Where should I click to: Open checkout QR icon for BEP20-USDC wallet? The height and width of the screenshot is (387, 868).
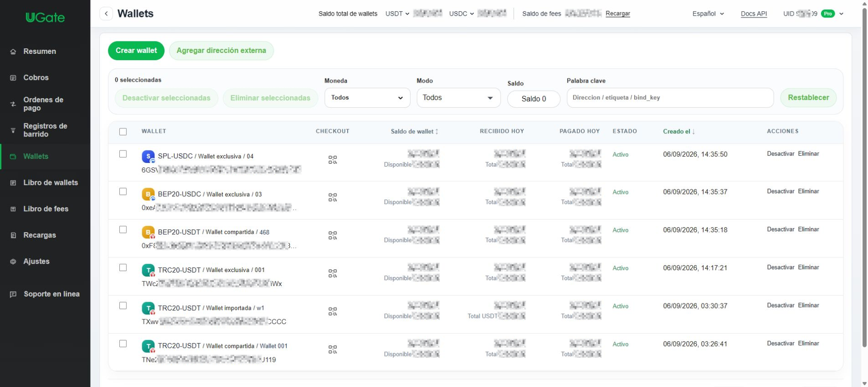pos(333,197)
